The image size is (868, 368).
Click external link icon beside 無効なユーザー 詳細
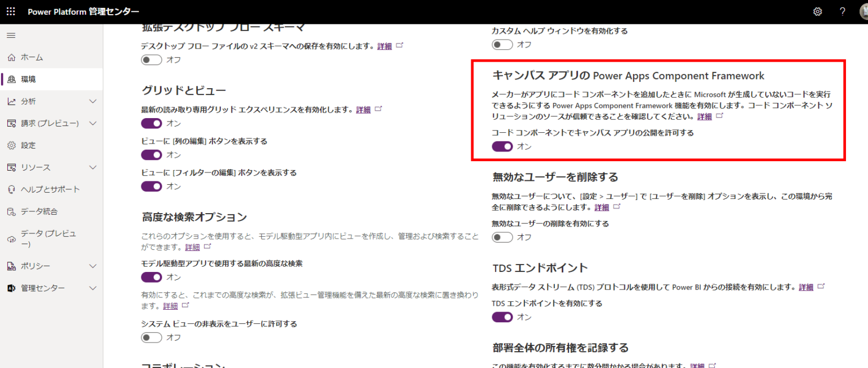tap(617, 207)
